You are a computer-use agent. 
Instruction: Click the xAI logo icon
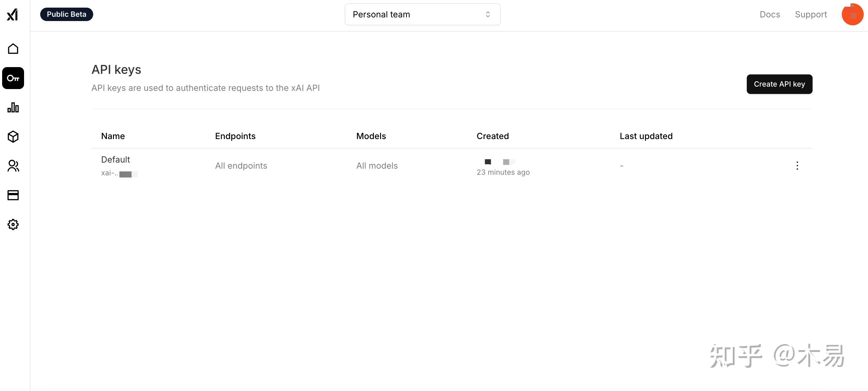[x=12, y=15]
